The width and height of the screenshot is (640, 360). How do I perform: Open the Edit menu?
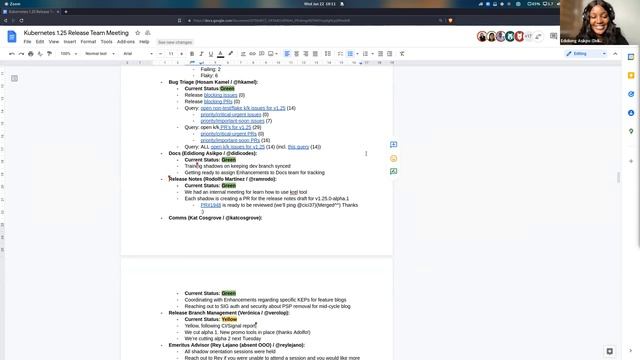pyautogui.click(x=40, y=42)
